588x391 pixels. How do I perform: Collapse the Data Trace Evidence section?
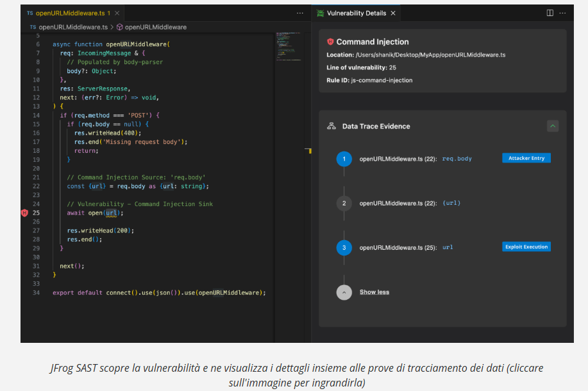tap(552, 126)
